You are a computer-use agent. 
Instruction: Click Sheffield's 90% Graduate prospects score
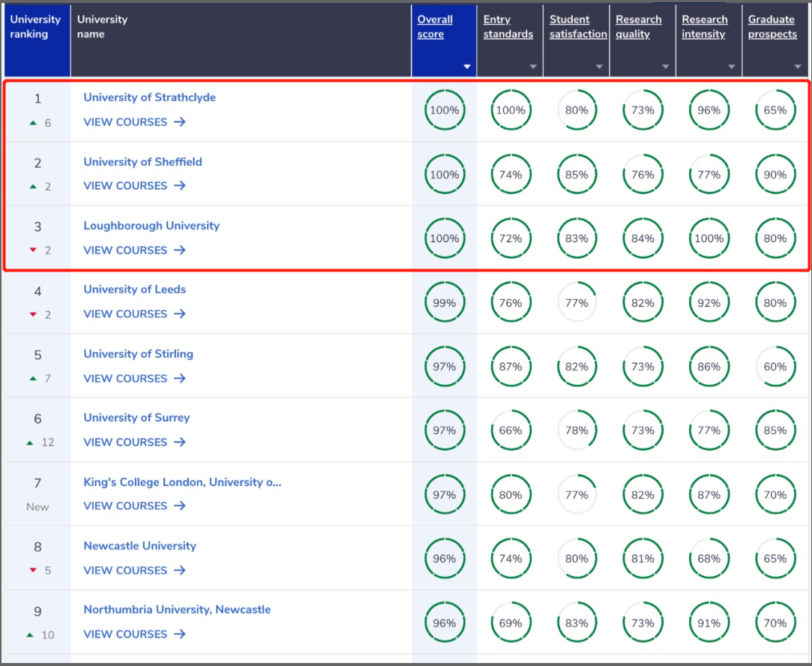coord(775,175)
